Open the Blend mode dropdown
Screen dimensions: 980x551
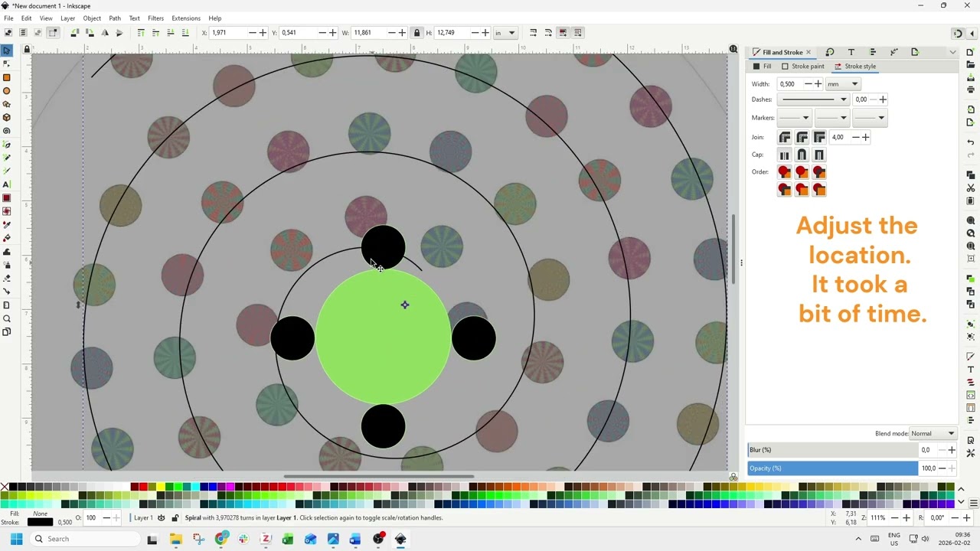point(933,433)
